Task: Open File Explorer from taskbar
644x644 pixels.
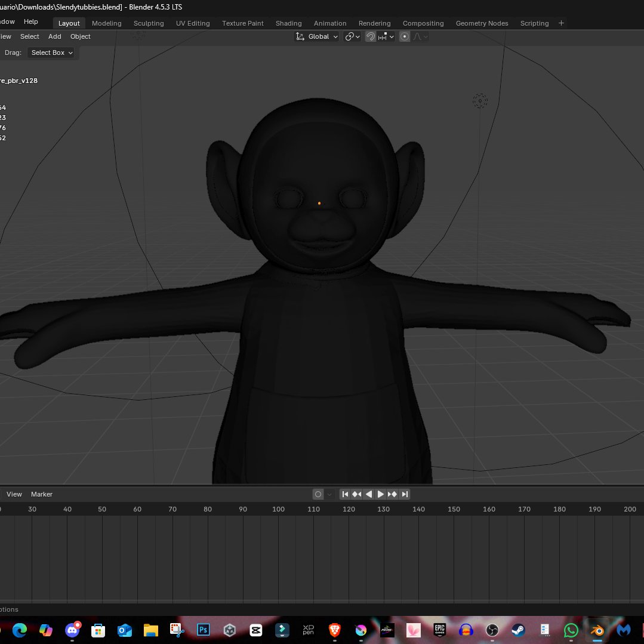Action: click(x=151, y=630)
